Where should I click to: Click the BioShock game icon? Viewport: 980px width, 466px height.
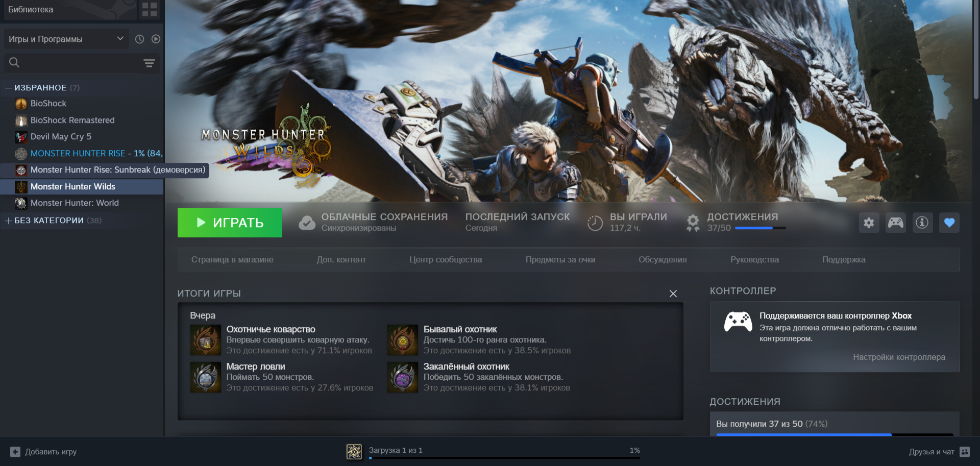tap(21, 104)
